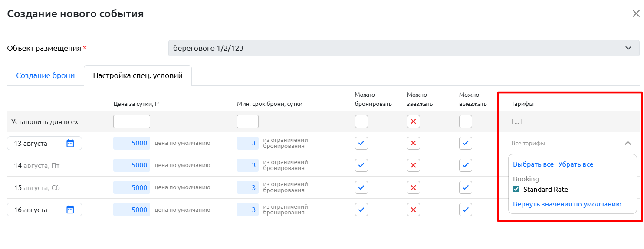Click the Мин. срок брони, сутки header
Viewport: 644px width, 249px height.
(270, 104)
